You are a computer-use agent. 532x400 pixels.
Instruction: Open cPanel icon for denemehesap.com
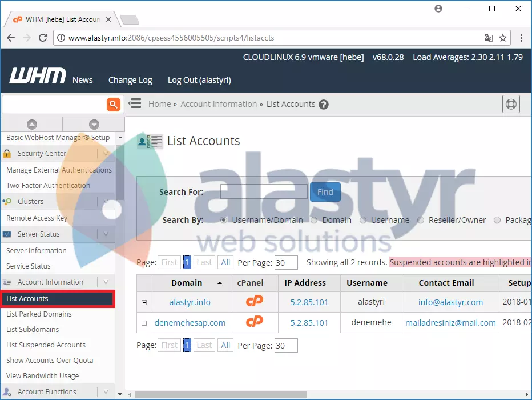click(255, 322)
